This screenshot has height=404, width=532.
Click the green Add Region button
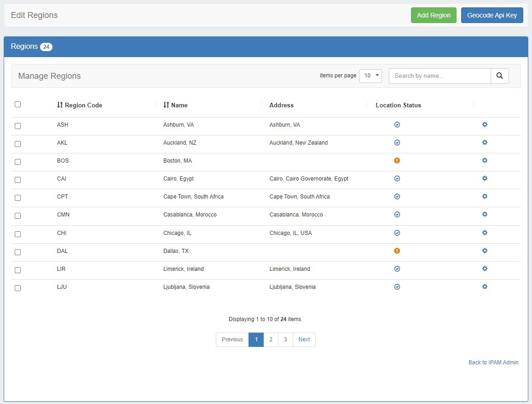[434, 15]
